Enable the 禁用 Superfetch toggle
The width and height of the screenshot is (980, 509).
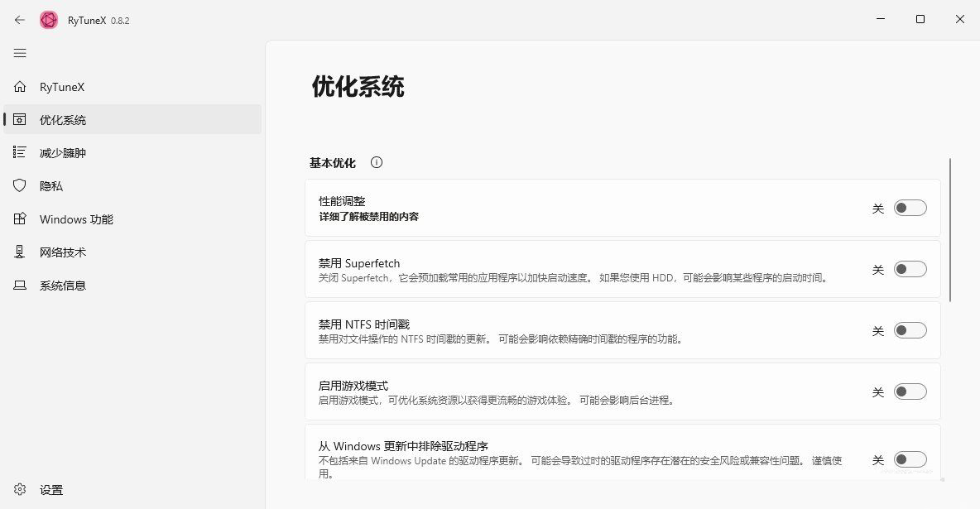[910, 269]
